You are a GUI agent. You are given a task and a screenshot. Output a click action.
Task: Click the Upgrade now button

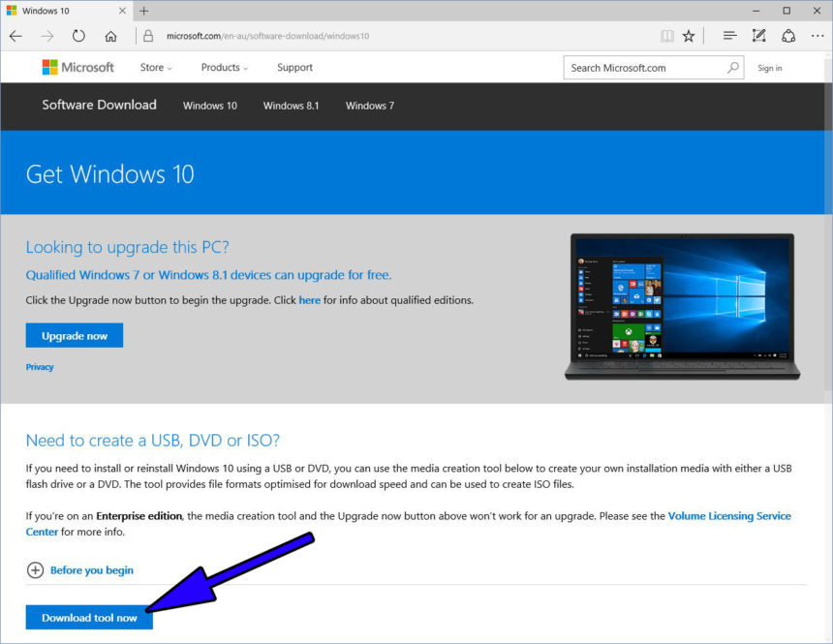(x=75, y=335)
